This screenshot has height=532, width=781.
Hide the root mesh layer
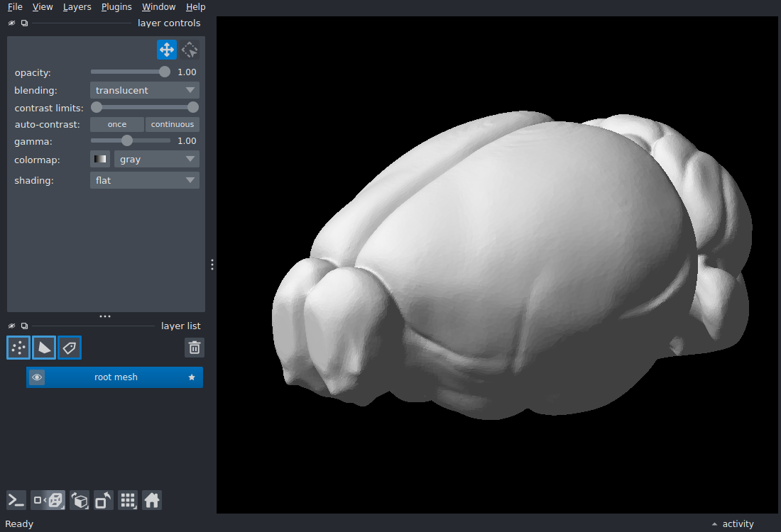[x=37, y=377]
